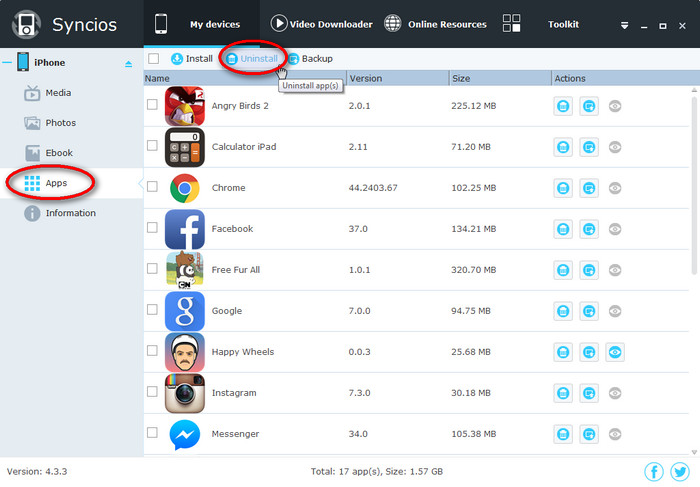Click the app list vertical scrollbar
The image size is (700, 487).
(694, 187)
